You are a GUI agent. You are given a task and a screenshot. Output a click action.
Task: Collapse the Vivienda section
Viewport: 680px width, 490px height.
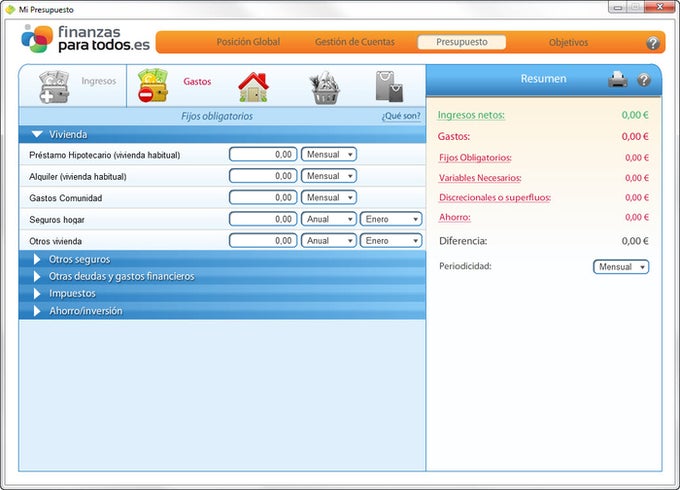click(222, 134)
